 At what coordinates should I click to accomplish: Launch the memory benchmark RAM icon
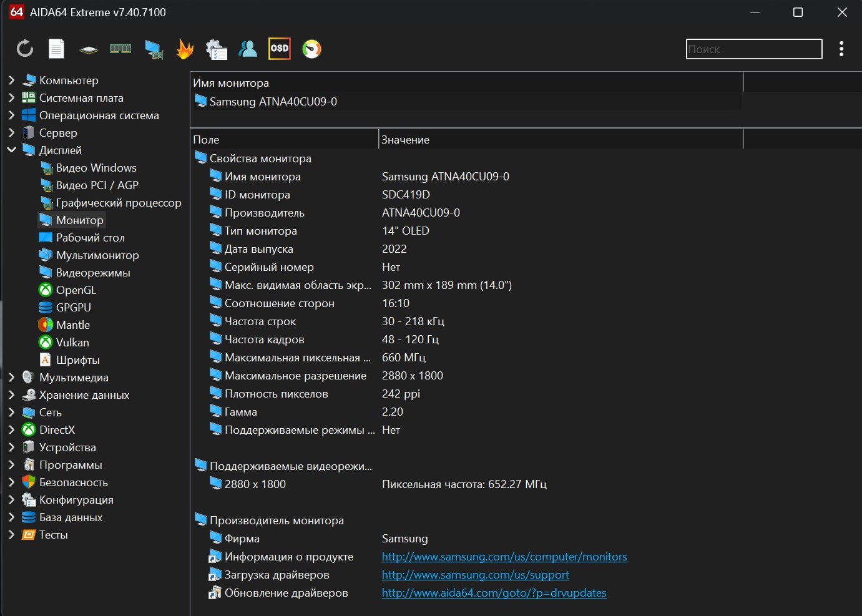point(120,49)
